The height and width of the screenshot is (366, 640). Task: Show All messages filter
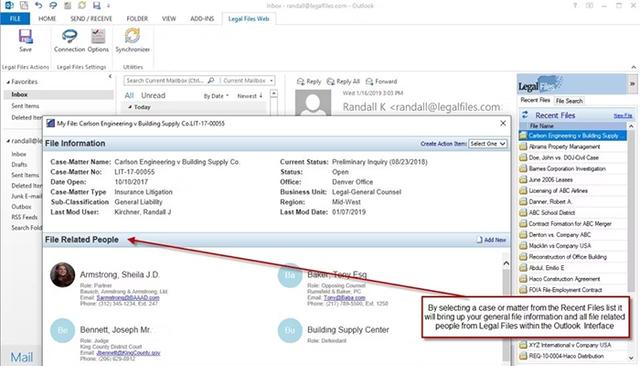coord(129,95)
